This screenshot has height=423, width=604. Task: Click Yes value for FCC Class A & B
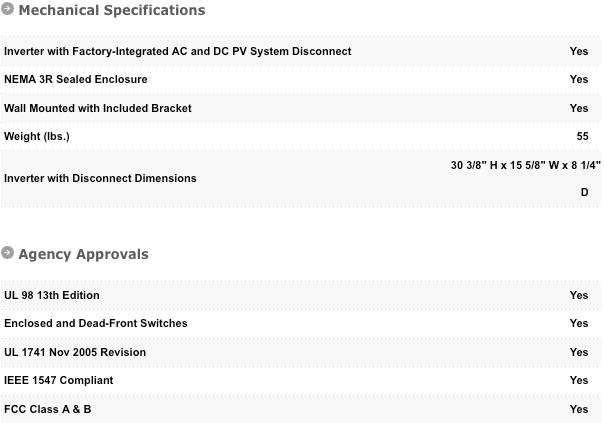(x=578, y=409)
